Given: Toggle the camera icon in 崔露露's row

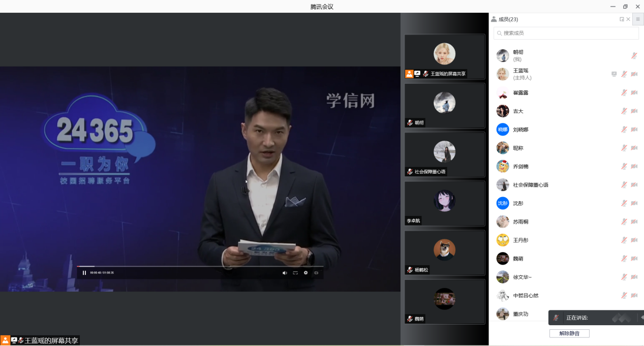Looking at the screenshot, I should pos(634,92).
